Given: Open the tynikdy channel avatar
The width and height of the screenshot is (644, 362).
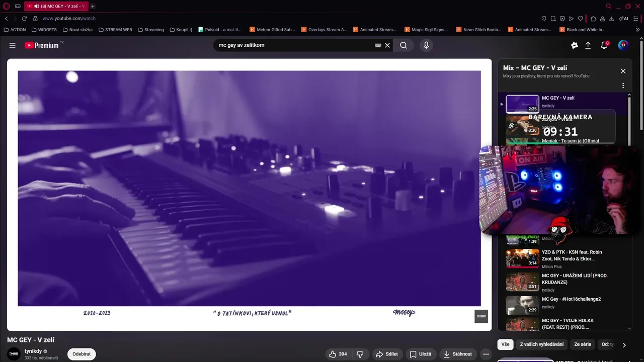Looking at the screenshot, I should click(x=14, y=354).
